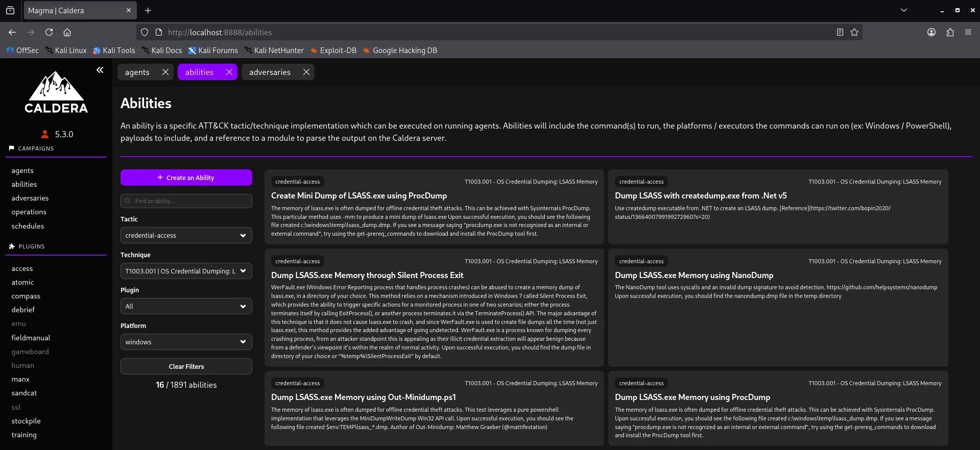Open the Firefox account profile icon
980x450 pixels.
pos(931,32)
